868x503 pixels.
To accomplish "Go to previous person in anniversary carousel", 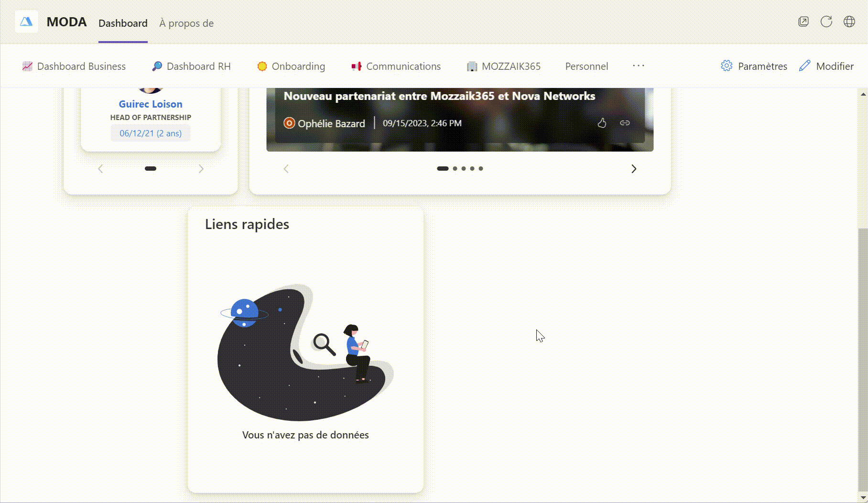I will pyautogui.click(x=100, y=169).
